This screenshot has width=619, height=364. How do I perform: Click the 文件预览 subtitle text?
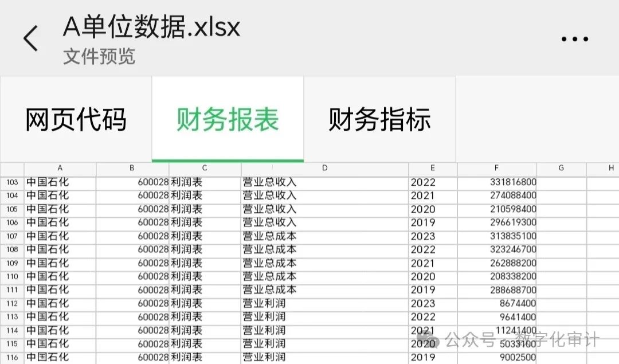(99, 56)
